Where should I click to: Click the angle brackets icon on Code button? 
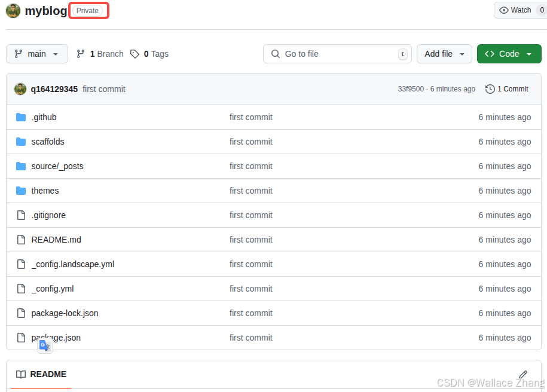(490, 54)
